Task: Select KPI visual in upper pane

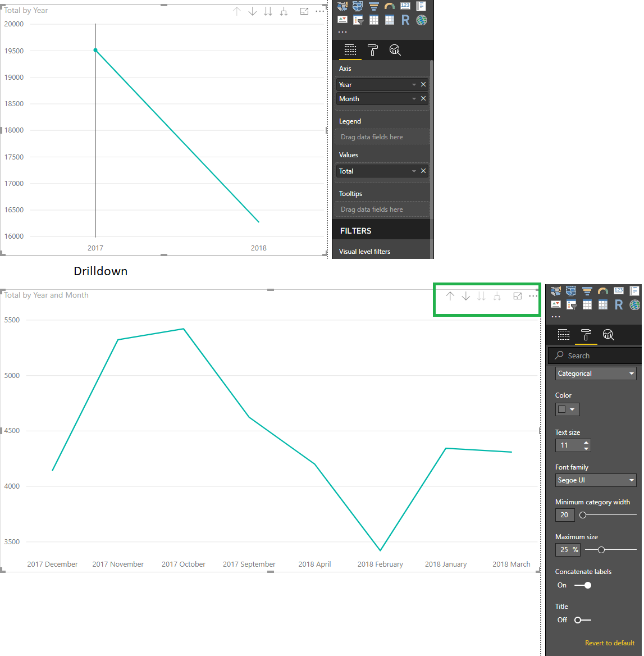Action: tap(342, 20)
